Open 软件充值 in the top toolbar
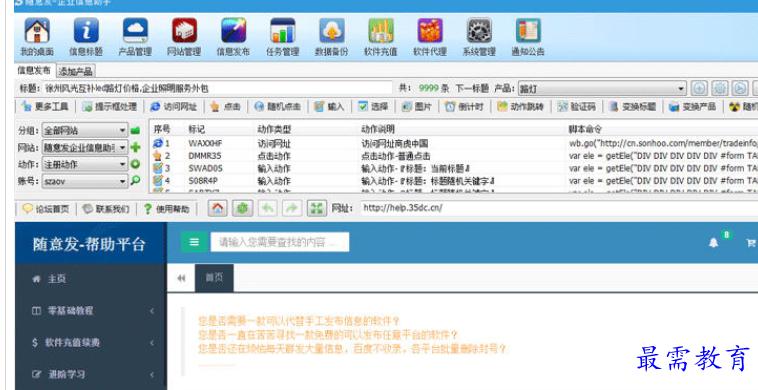 pyautogui.click(x=381, y=38)
